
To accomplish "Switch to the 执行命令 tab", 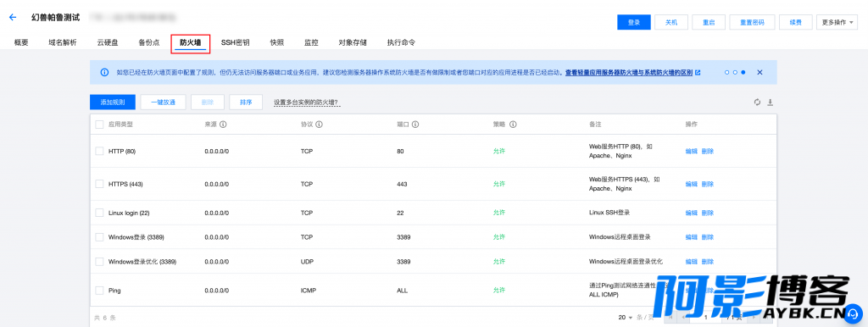I will click(x=401, y=42).
